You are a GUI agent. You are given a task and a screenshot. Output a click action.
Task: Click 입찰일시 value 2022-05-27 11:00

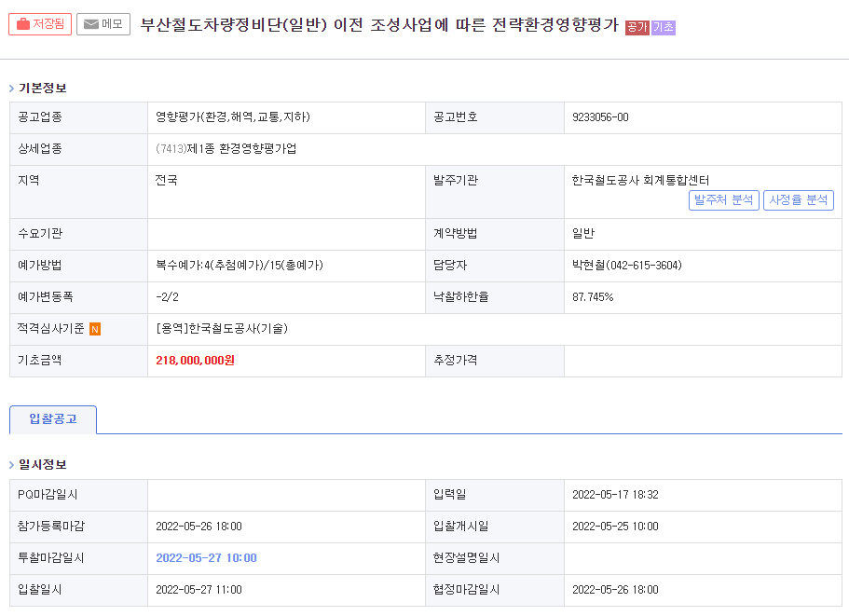[x=199, y=590]
